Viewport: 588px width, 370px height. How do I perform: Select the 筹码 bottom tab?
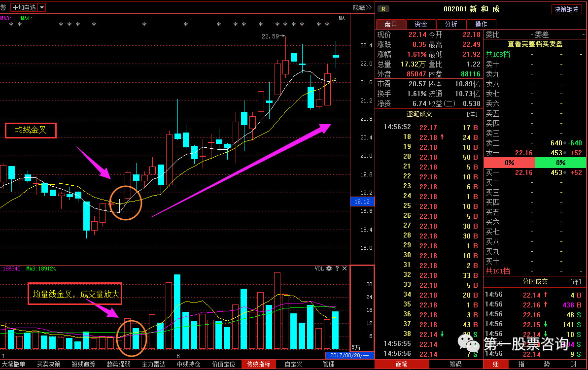click(x=455, y=364)
